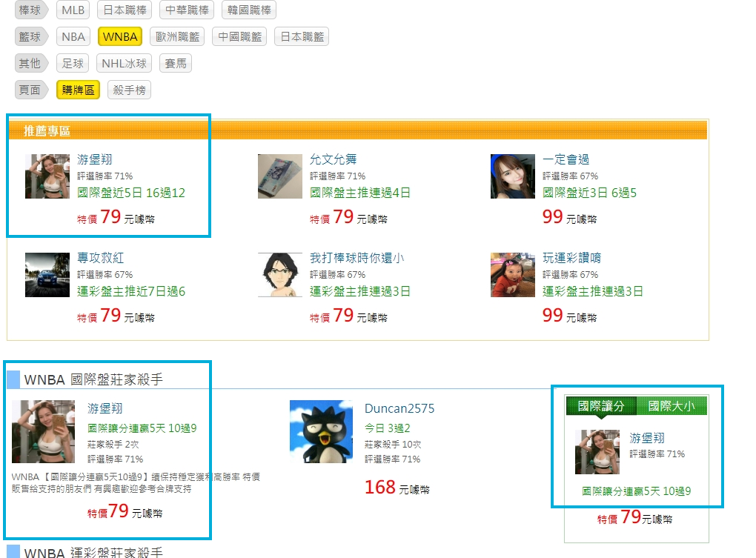The image size is (756, 558).
Task: Click 游堡翔 avatar under 國際讓分 tab
Action: point(597,452)
